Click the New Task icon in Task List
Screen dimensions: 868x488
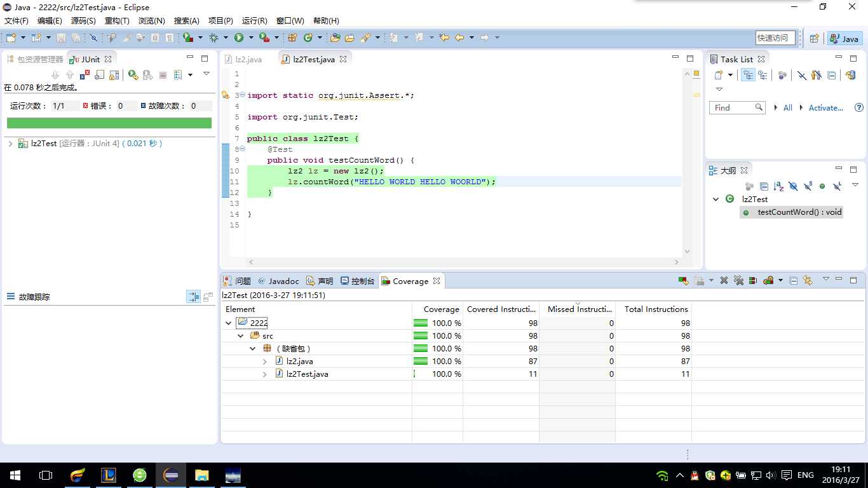(719, 75)
